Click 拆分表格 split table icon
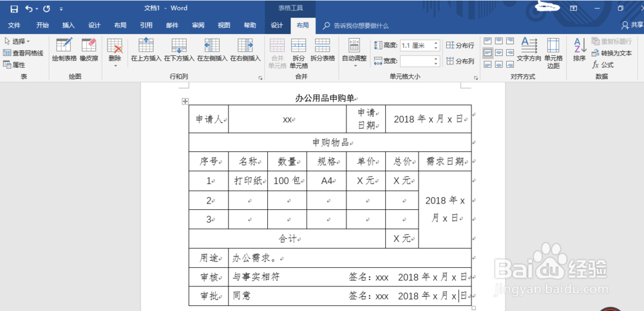Viewport: 644px width, 311px height. (x=323, y=50)
